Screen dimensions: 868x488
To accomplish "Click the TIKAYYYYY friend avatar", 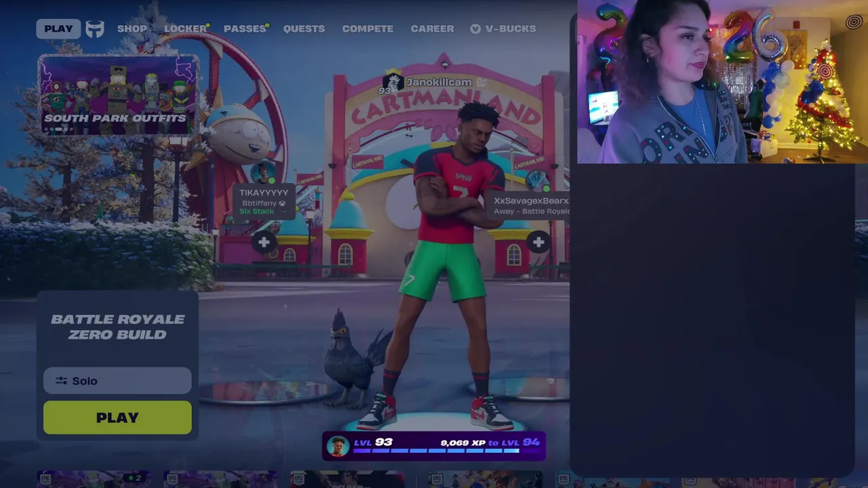I will pos(262,172).
